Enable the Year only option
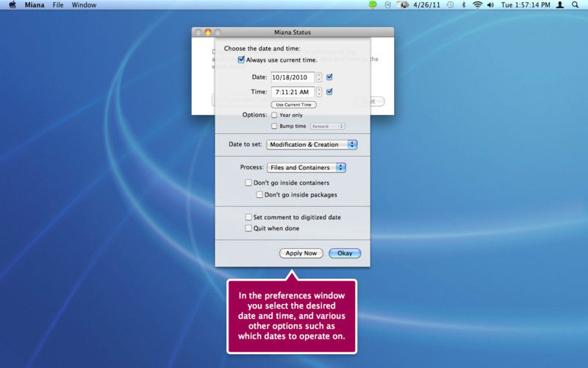Viewport: 588px width, 368px height. coord(274,115)
